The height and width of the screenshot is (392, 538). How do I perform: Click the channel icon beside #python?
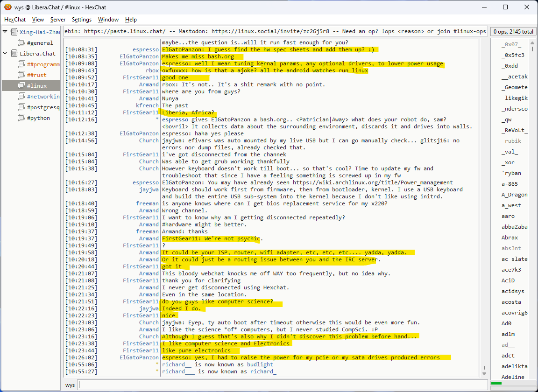pyautogui.click(x=21, y=118)
